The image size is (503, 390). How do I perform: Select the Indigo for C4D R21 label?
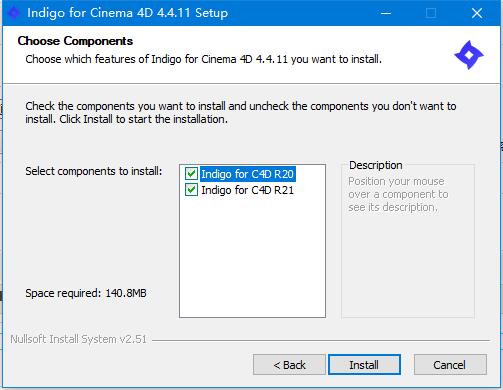coord(248,190)
